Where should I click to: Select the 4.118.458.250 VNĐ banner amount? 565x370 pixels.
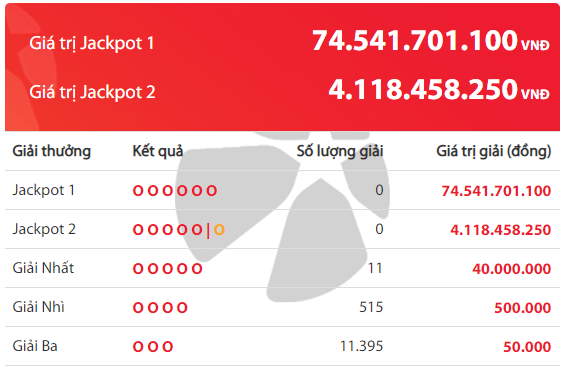(x=439, y=89)
